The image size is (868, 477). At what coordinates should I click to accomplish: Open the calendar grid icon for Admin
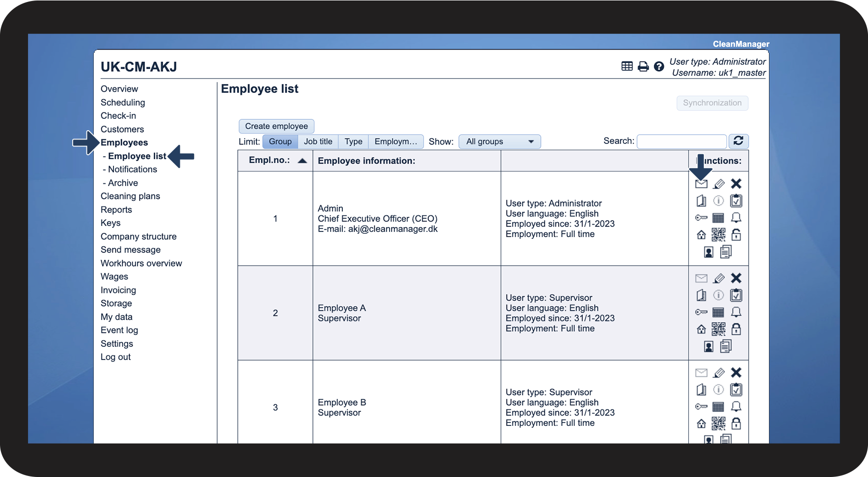[x=718, y=218]
